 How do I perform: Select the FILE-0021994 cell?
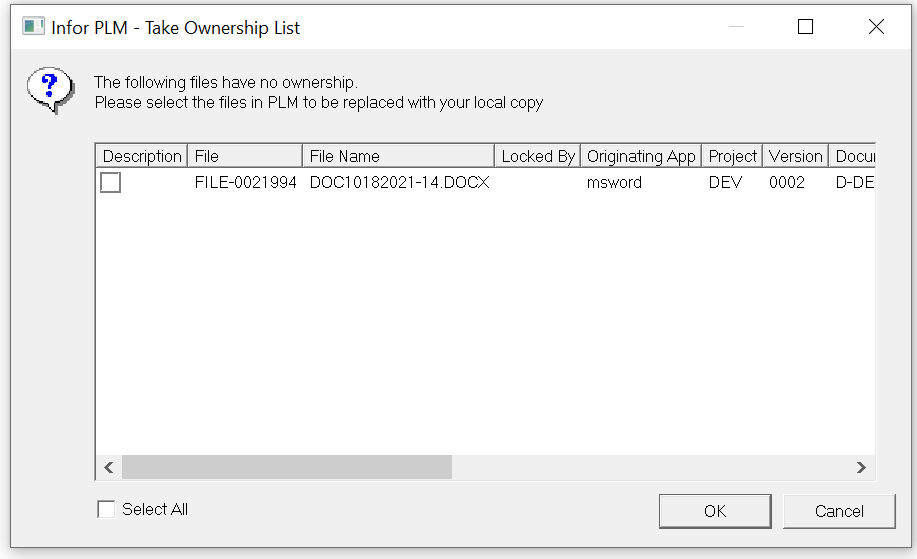(245, 183)
